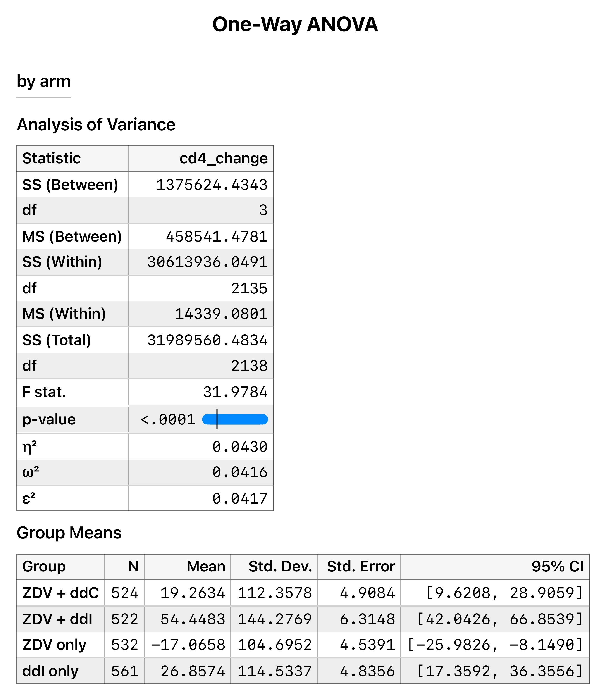The width and height of the screenshot is (606, 700).
Task: Click the epsilon squared value 0.0417
Action: [240, 499]
